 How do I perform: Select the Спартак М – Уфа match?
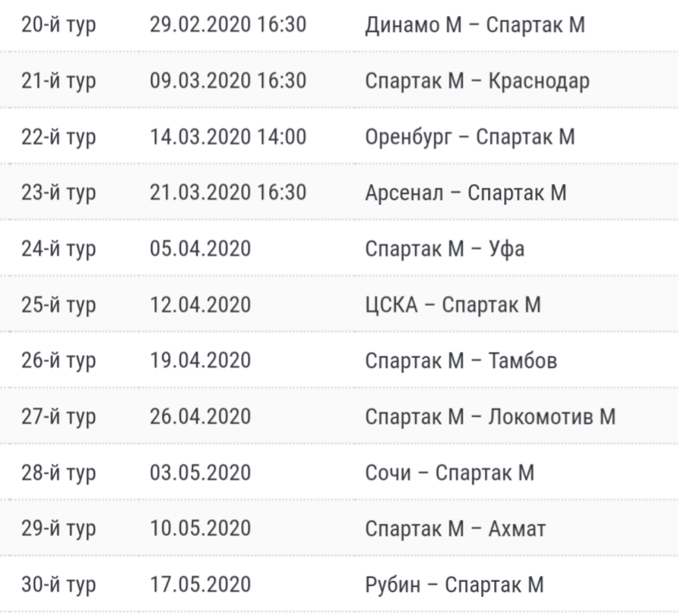coord(445,249)
